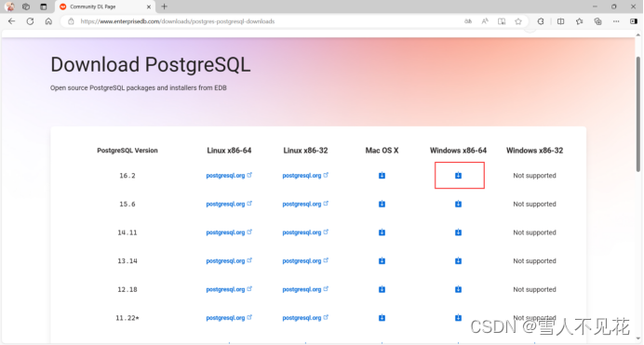644x345 pixels.
Task: Open postgresql.org link for 15.6 Linux x86-32
Action: [x=305, y=204]
